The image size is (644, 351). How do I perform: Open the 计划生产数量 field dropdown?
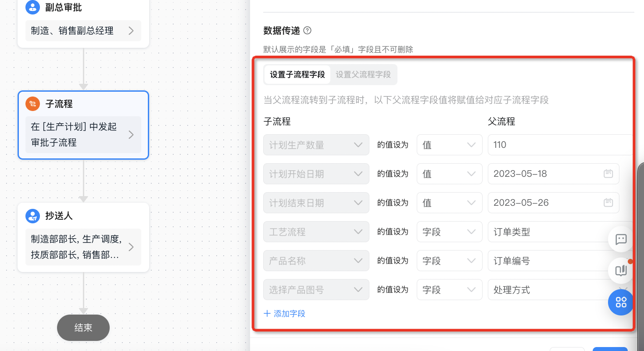[316, 145]
